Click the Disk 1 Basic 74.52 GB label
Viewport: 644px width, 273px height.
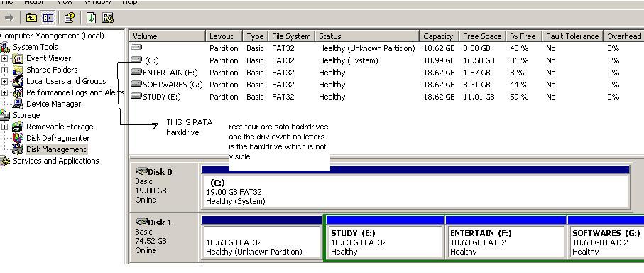tap(164, 237)
